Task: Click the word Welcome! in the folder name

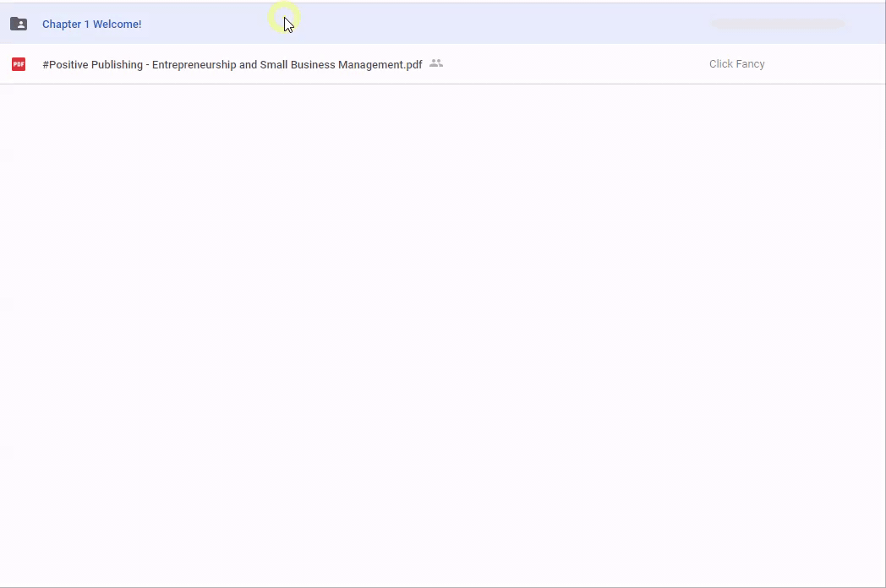Action: 118,24
